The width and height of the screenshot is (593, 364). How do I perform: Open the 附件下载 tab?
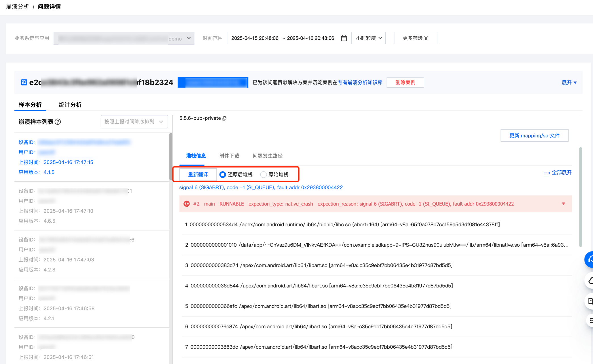coord(229,156)
